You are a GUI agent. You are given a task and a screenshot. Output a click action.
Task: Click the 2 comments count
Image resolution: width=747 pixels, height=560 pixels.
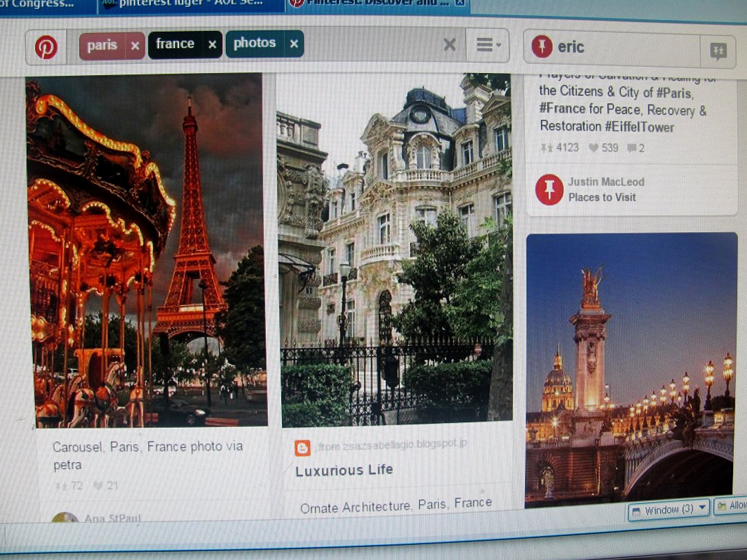[x=636, y=148]
